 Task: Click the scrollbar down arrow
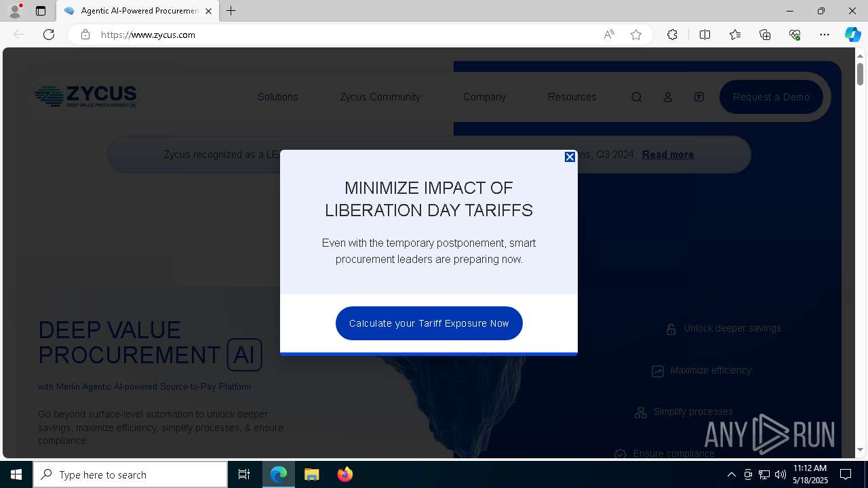(860, 449)
